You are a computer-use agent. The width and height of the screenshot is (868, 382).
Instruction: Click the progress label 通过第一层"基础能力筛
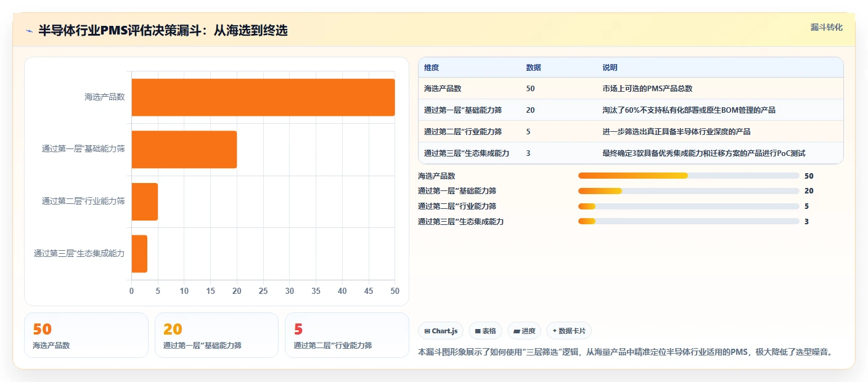point(457,191)
